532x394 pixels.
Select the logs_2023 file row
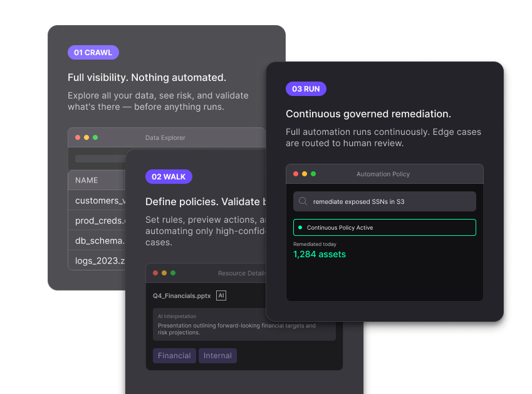[x=96, y=260]
